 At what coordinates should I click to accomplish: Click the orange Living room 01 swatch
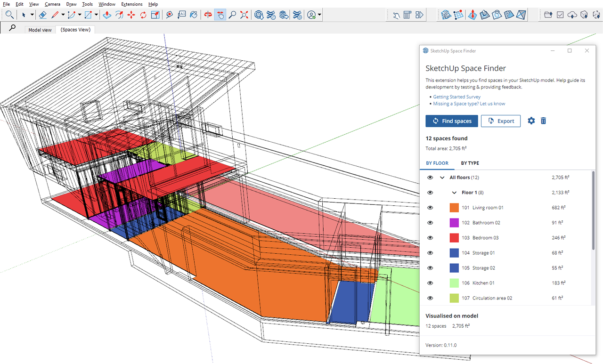pos(454,208)
